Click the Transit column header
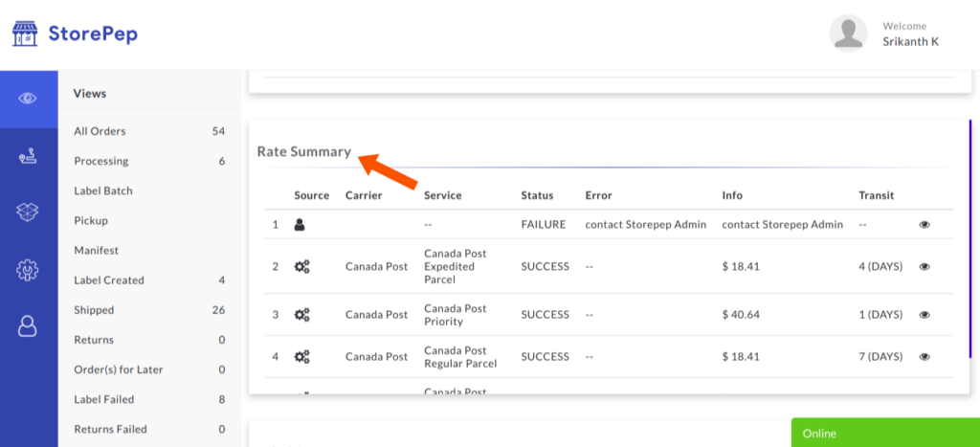The height and width of the screenshot is (447, 980). coord(877,195)
